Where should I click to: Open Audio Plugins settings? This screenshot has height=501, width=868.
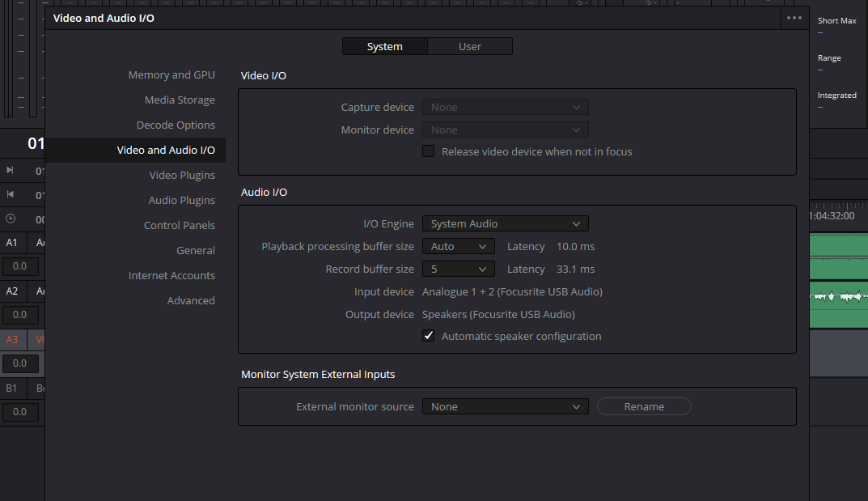click(181, 201)
